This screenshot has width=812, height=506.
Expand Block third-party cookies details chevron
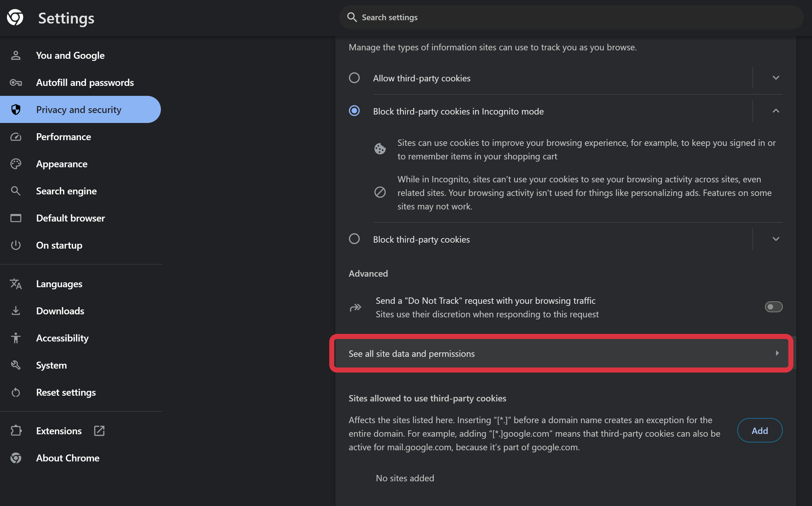776,239
